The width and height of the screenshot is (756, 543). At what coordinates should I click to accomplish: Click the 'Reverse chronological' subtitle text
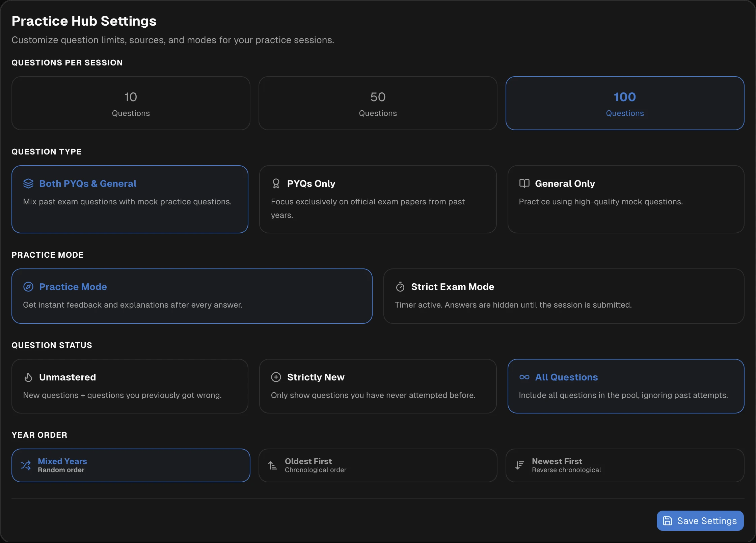click(566, 470)
